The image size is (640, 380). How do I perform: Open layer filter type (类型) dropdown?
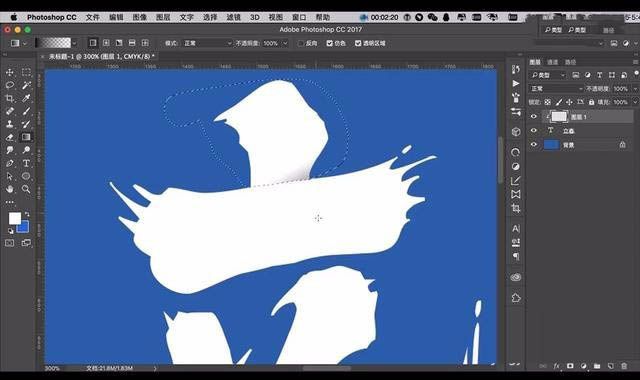click(548, 75)
